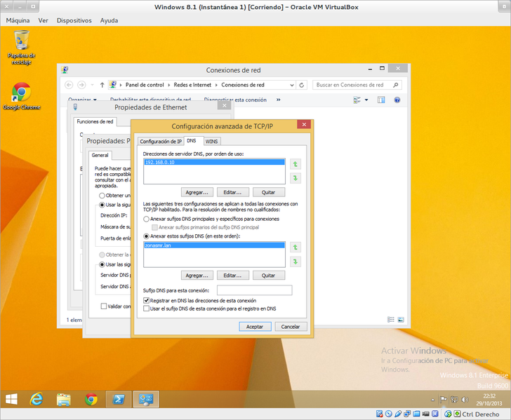The image size is (511, 420).
Task: Click Agregar for DNS server addresses
Action: 197,192
